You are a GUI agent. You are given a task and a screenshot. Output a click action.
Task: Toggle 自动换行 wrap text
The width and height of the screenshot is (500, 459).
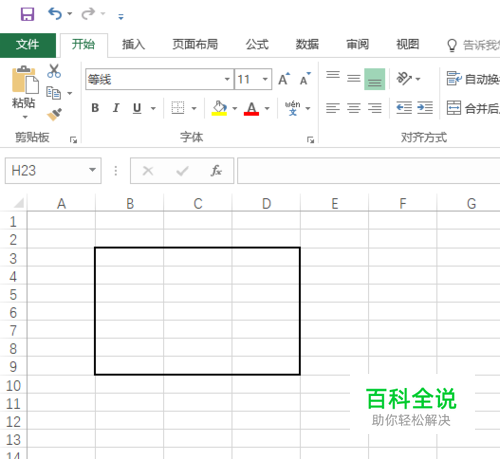tap(473, 79)
